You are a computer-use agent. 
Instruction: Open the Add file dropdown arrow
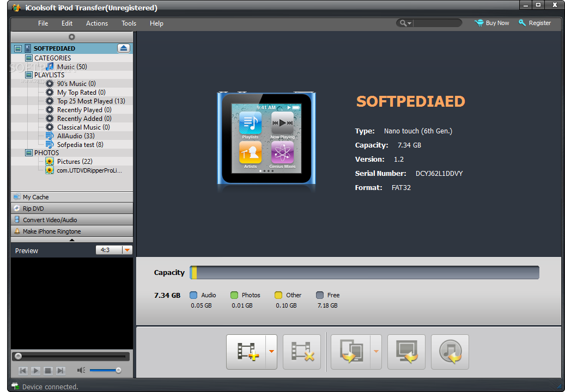[x=271, y=352]
